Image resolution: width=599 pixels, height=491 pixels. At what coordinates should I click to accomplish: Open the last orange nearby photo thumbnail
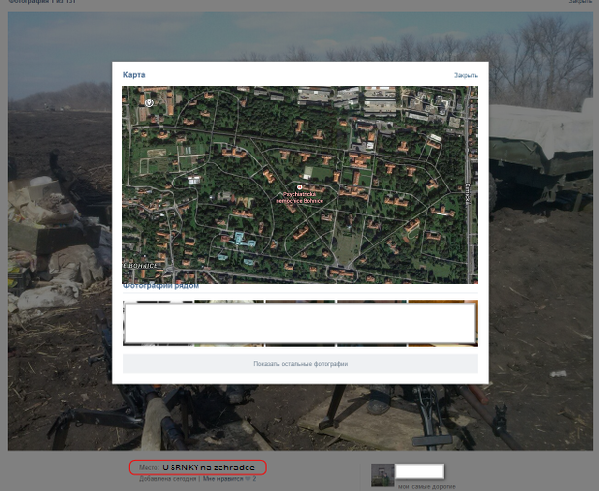pyautogui.click(x=443, y=323)
